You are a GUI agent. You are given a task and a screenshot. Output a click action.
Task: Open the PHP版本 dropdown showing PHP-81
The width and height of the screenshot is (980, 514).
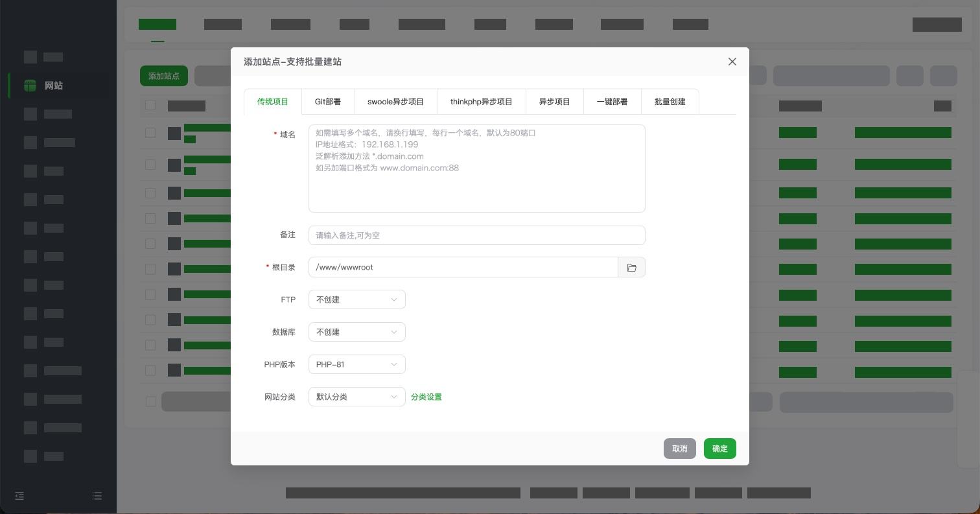[x=357, y=364]
